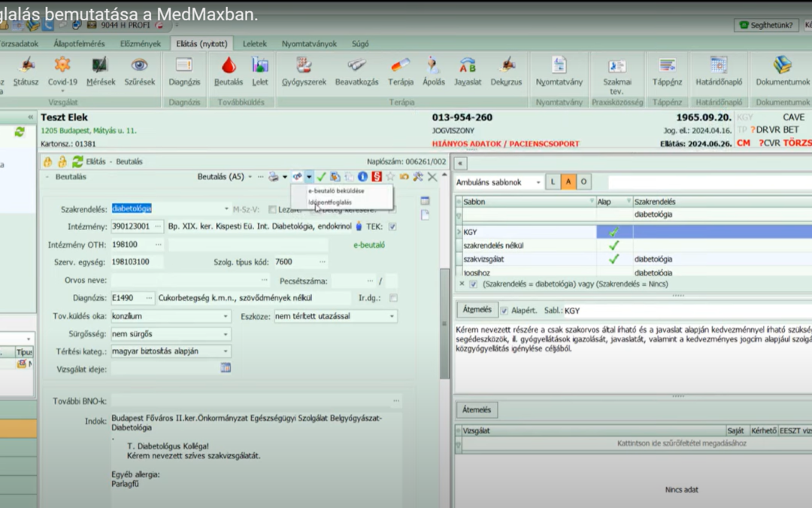Image resolution: width=812 pixels, height=508 pixels.
Task: Toggle the TEK checkbox
Action: pos(392,227)
